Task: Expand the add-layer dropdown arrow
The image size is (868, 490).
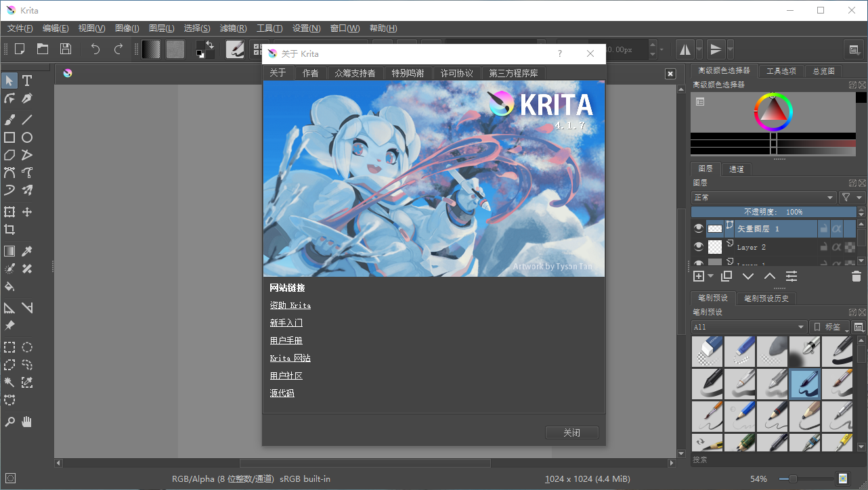Action: click(x=710, y=276)
